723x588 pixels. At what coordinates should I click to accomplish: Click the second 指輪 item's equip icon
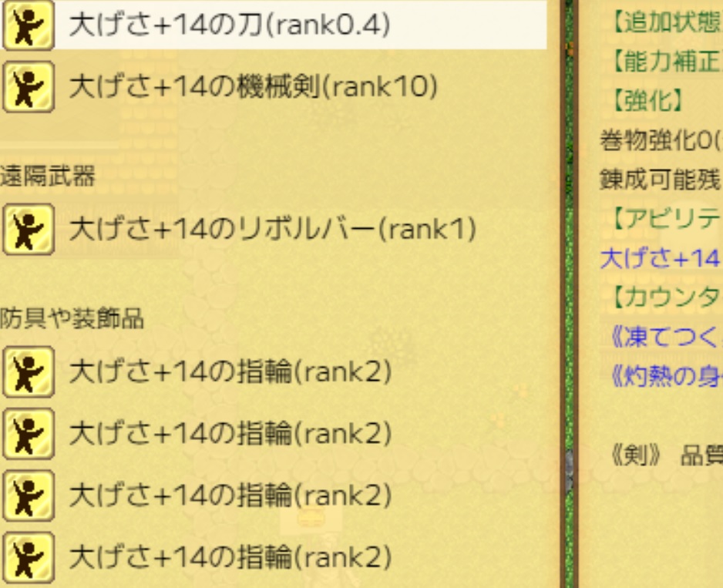[28, 434]
